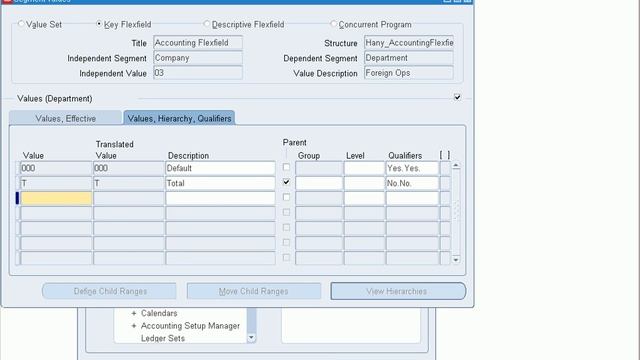Select Ledger Sets in the Navigator list
The width and height of the screenshot is (640, 360).
162,338
